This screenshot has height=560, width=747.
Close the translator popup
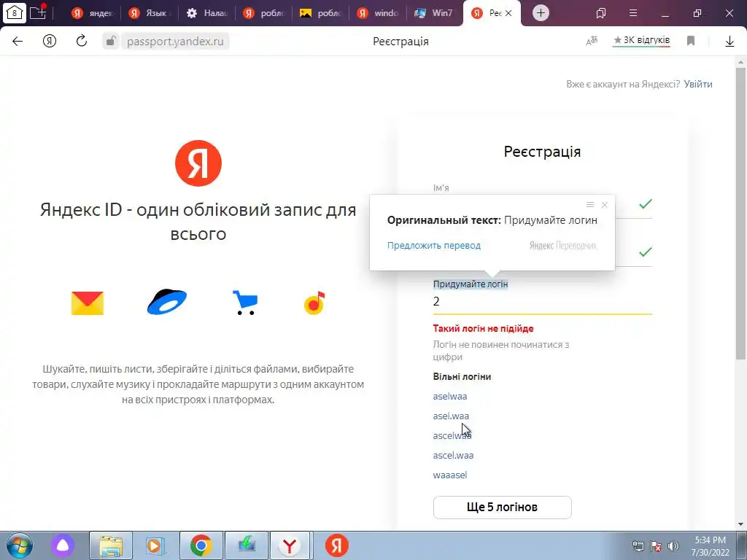(605, 205)
